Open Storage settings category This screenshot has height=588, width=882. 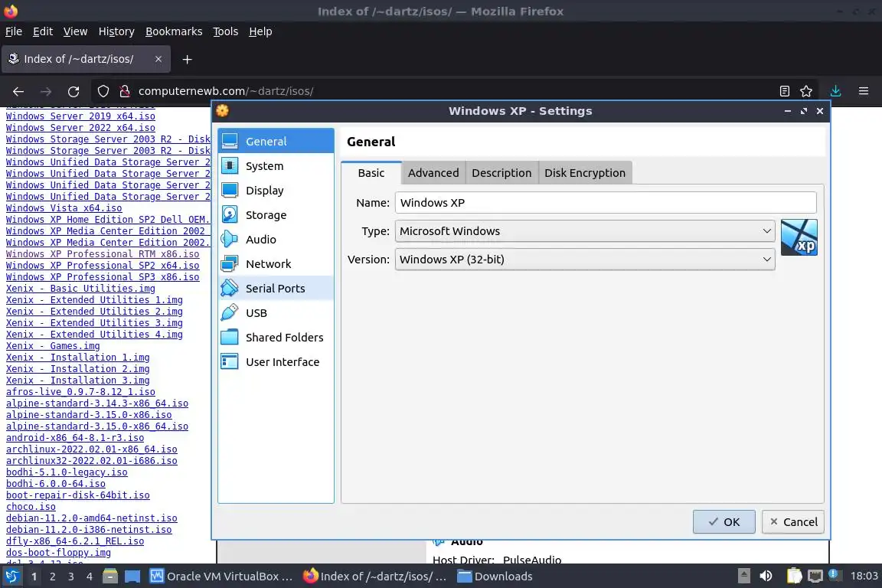276,215
